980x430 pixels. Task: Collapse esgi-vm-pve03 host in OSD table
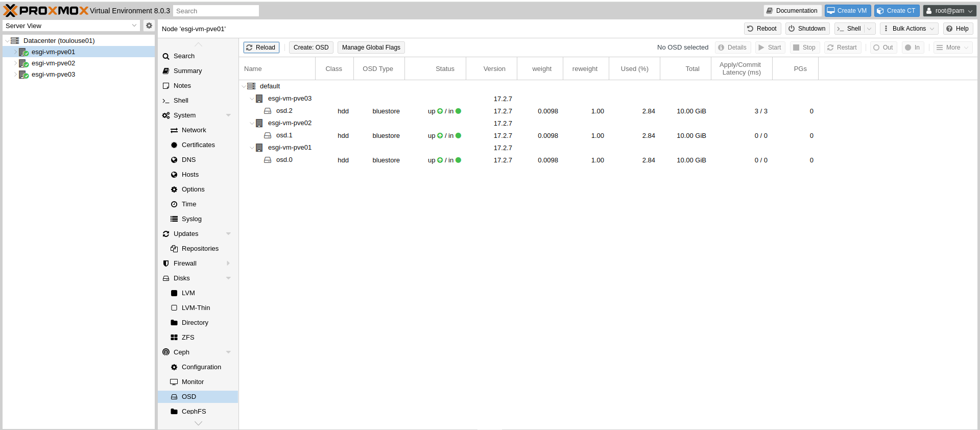point(252,99)
